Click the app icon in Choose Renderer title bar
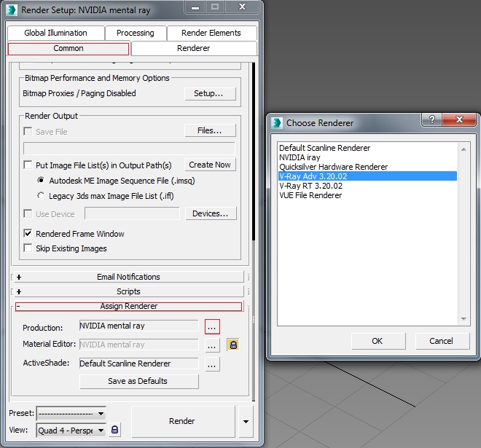Image resolution: width=481 pixels, height=448 pixels. tap(277, 122)
